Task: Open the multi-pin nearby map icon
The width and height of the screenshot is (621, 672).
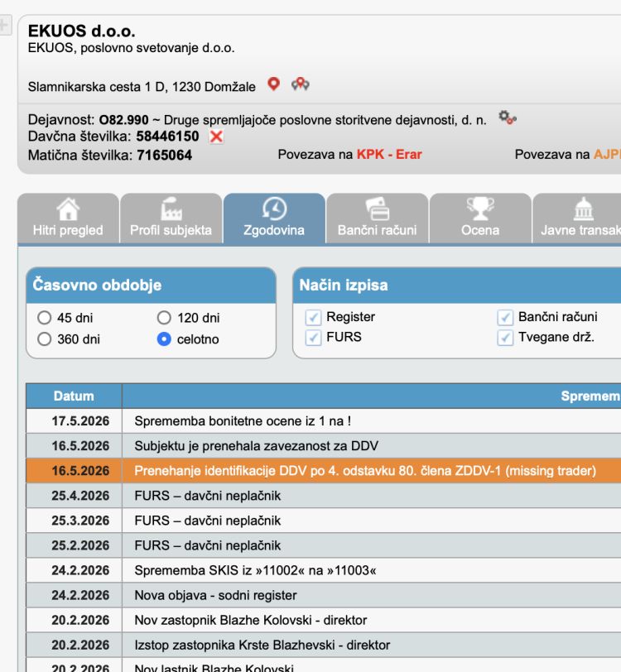Action: (301, 84)
